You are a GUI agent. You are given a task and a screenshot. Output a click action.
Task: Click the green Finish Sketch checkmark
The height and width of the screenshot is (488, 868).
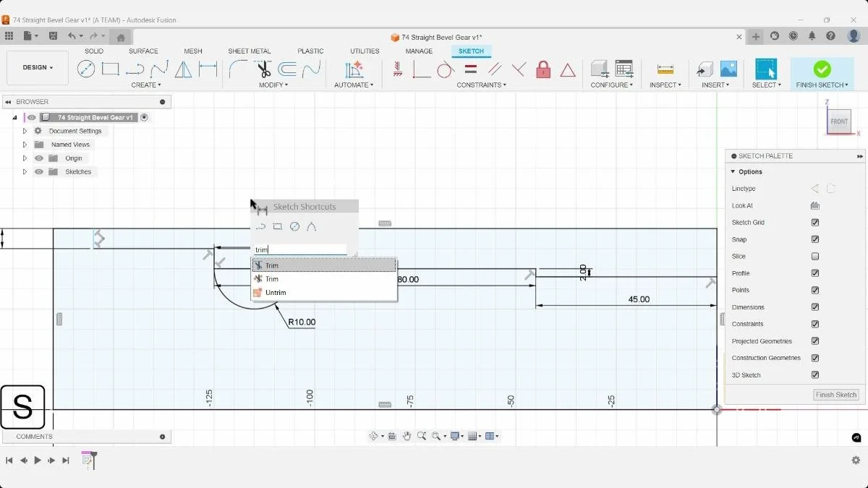point(822,69)
